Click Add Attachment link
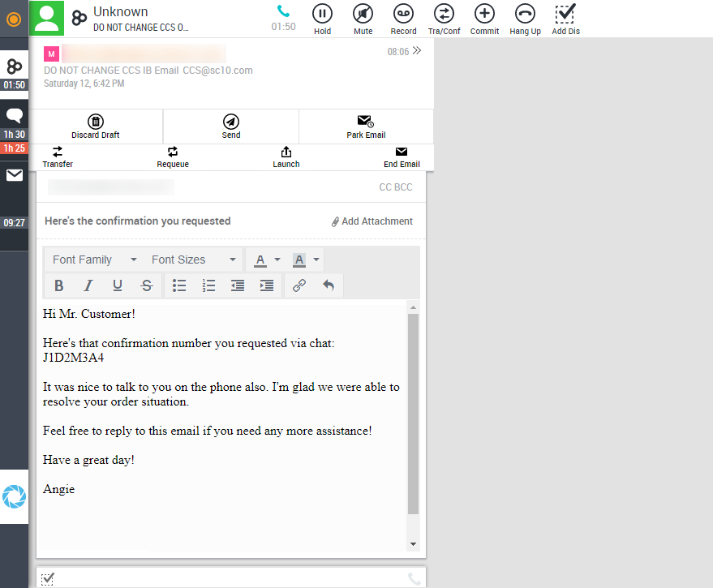The height and width of the screenshot is (588, 713). pos(372,221)
